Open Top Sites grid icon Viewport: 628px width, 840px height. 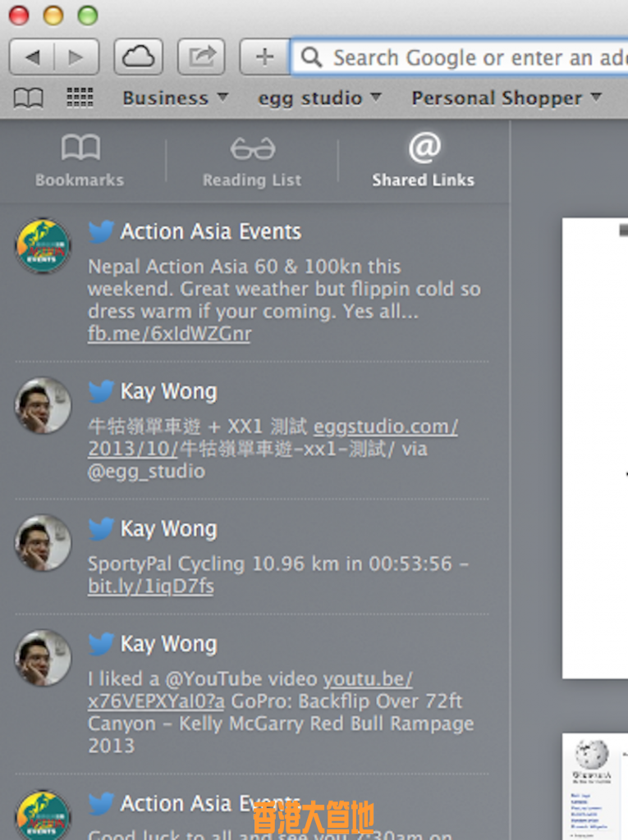[80, 98]
